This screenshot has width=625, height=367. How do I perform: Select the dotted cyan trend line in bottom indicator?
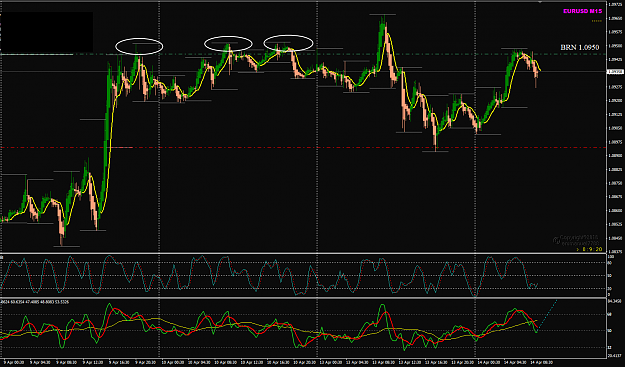click(547, 314)
